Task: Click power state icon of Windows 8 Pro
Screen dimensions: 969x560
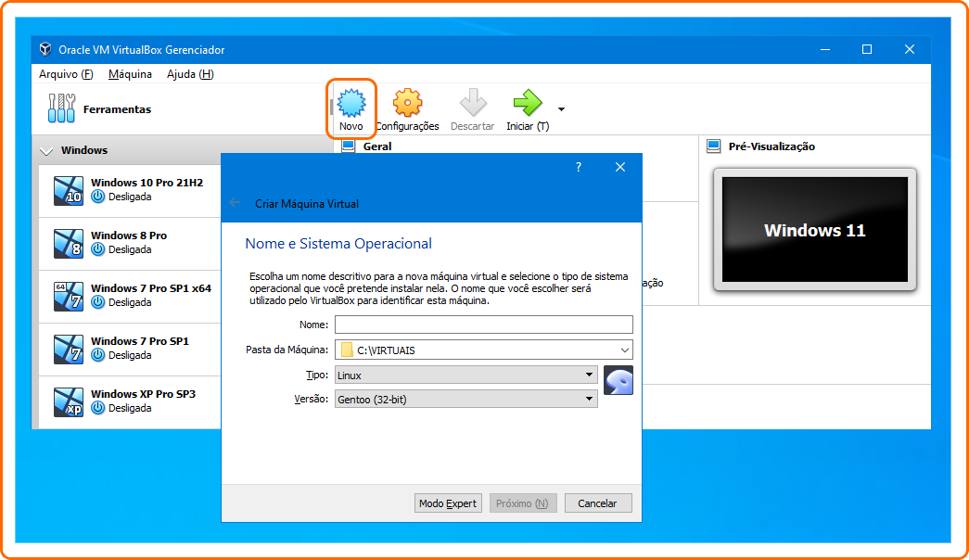Action: tap(97, 249)
